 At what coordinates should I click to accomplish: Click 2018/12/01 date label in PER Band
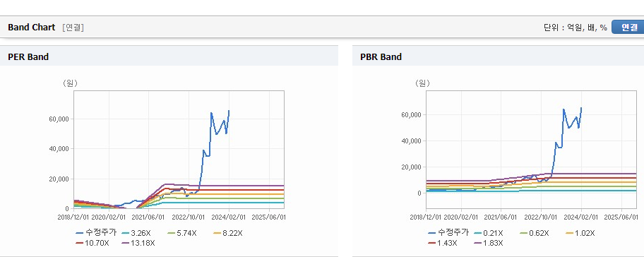pyautogui.click(x=73, y=217)
